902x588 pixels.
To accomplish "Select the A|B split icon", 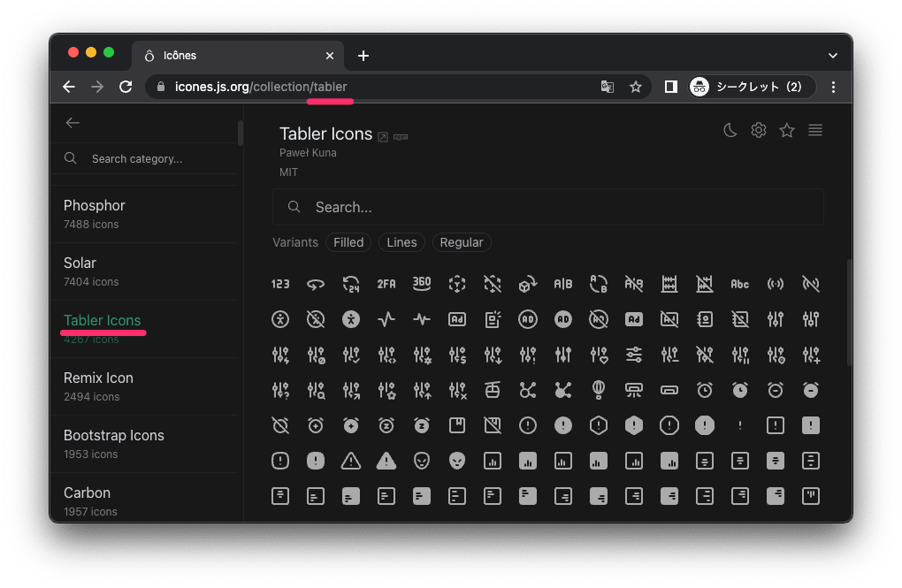I will click(x=563, y=284).
